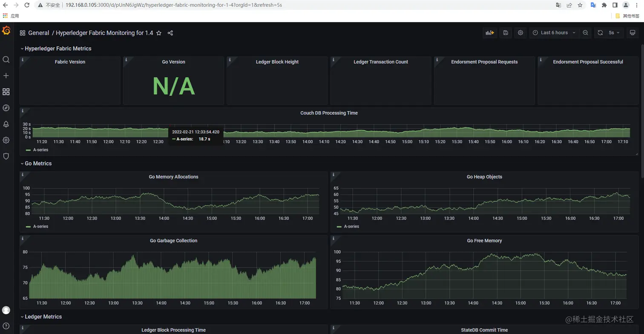Click the dashboard vertical scrollbar
This screenshot has height=334, width=644.
coord(642,111)
